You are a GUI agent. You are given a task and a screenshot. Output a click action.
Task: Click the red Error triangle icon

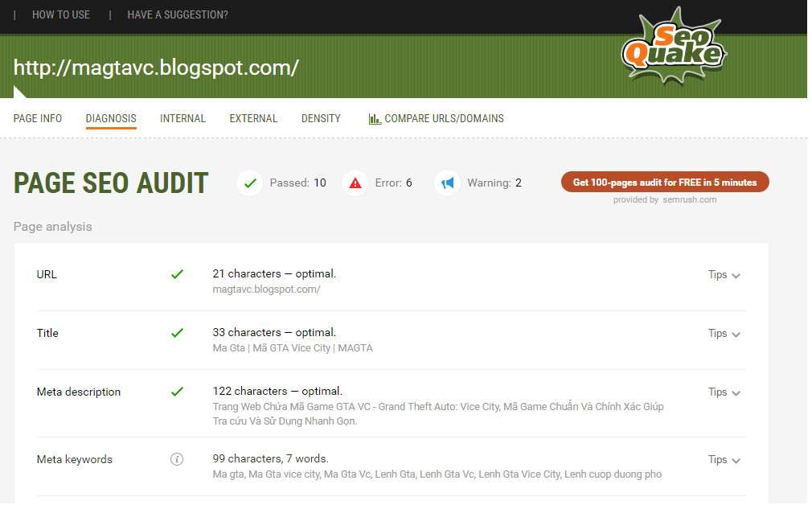coord(355,183)
